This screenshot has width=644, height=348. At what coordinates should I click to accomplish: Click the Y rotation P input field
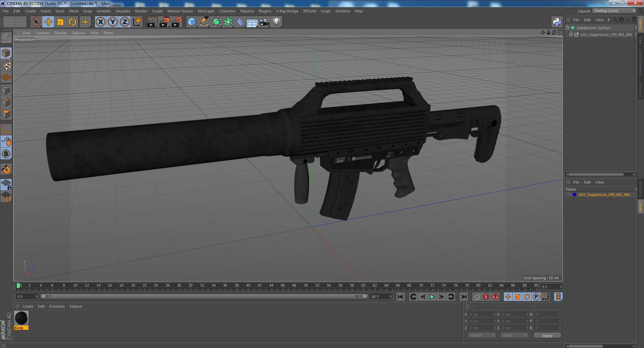pos(547,321)
